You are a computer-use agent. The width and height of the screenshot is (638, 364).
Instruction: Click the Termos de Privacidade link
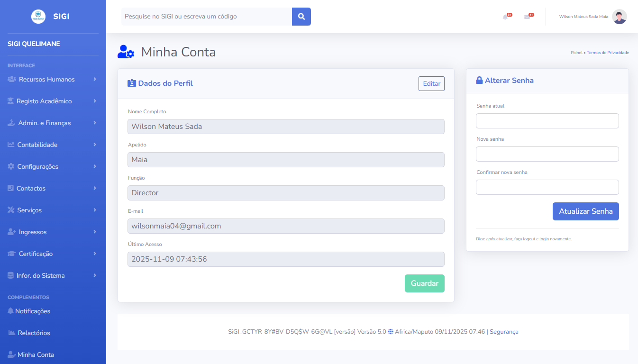click(608, 53)
